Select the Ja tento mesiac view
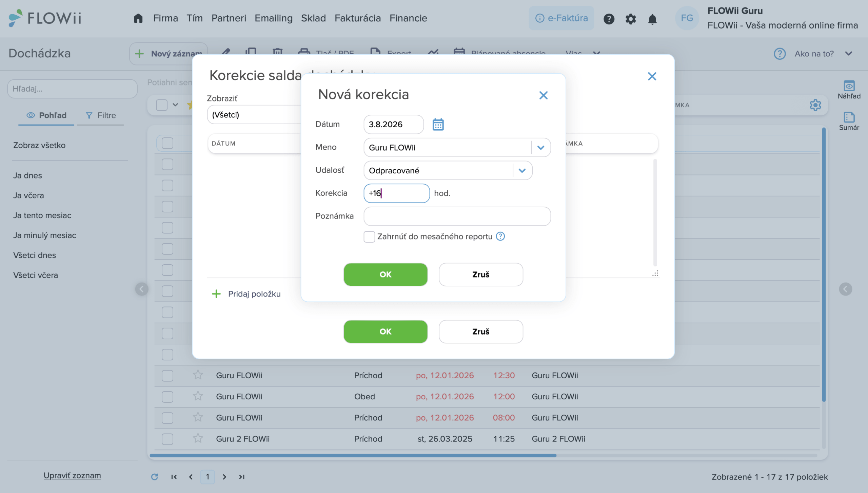868x493 pixels. coord(42,215)
